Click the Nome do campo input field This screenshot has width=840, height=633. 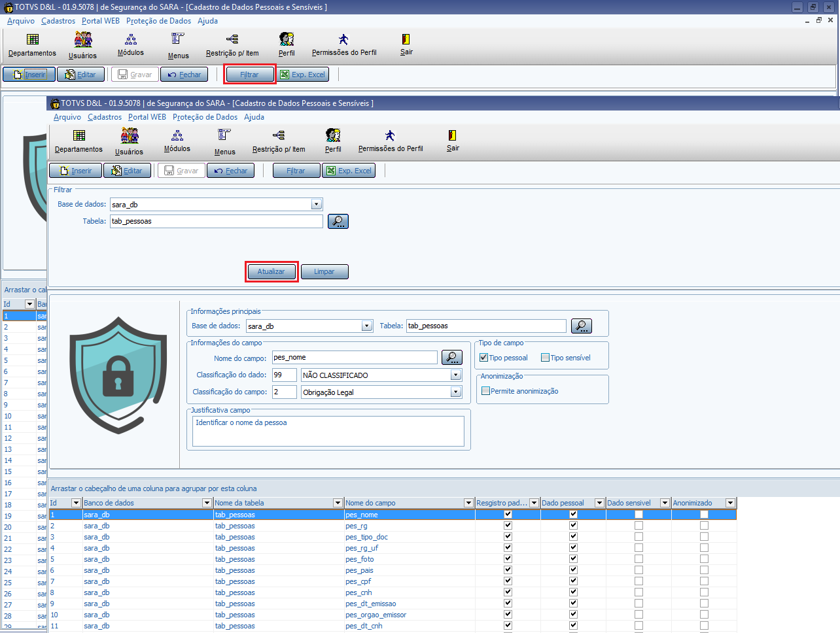pos(355,357)
